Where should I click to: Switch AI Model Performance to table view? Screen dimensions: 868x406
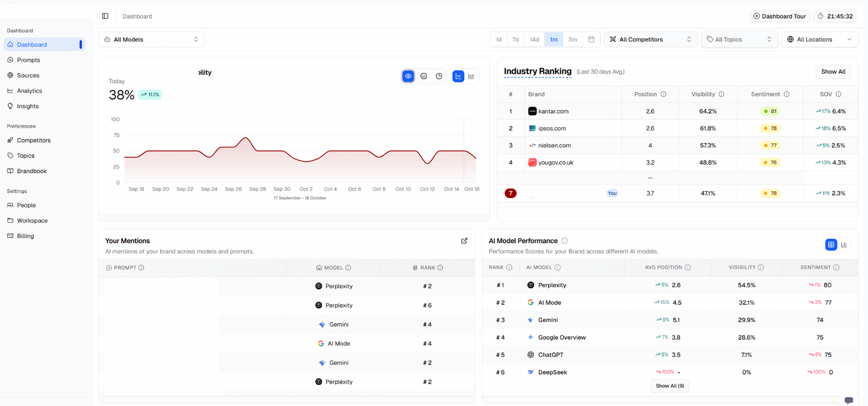pos(831,245)
